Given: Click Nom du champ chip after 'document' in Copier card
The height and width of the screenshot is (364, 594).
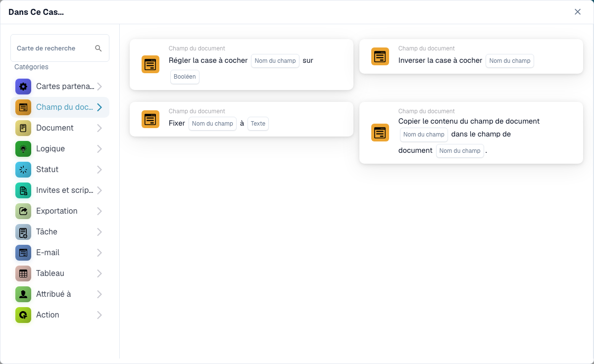Looking at the screenshot, I should tap(460, 151).
